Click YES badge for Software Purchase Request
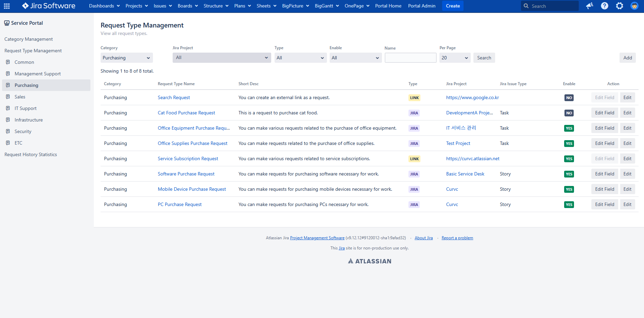644x318 pixels. pyautogui.click(x=569, y=174)
